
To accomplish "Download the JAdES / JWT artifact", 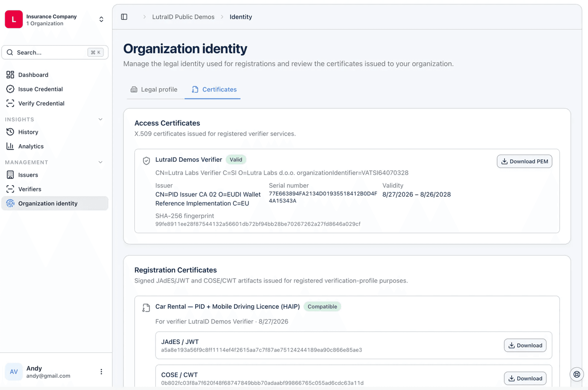I will pyautogui.click(x=525, y=345).
